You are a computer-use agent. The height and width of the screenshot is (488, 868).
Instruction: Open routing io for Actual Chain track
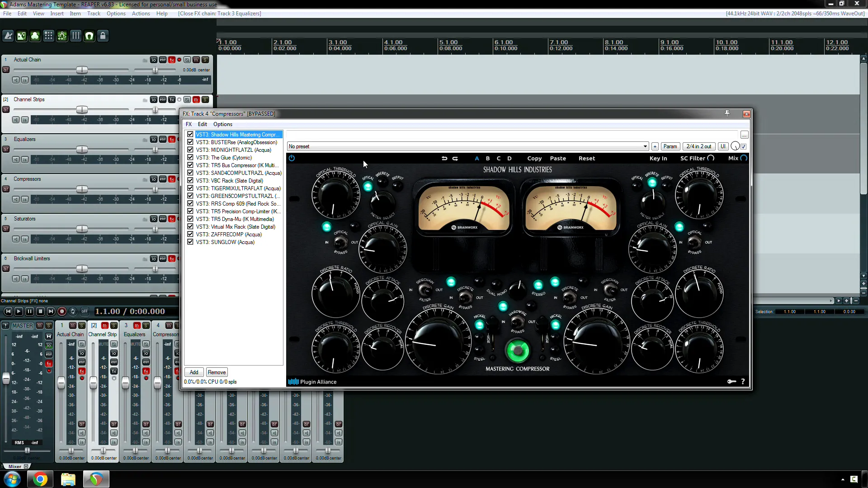[154, 60]
